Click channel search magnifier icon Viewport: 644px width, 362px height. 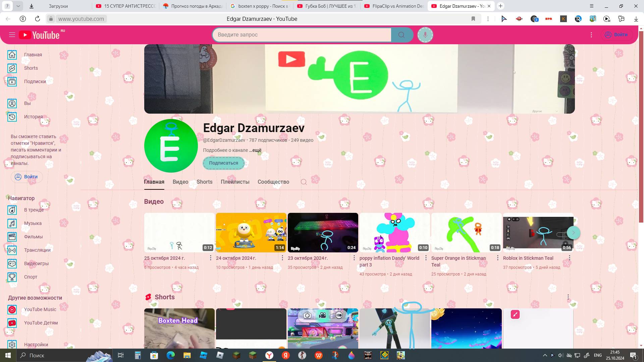tap(304, 182)
